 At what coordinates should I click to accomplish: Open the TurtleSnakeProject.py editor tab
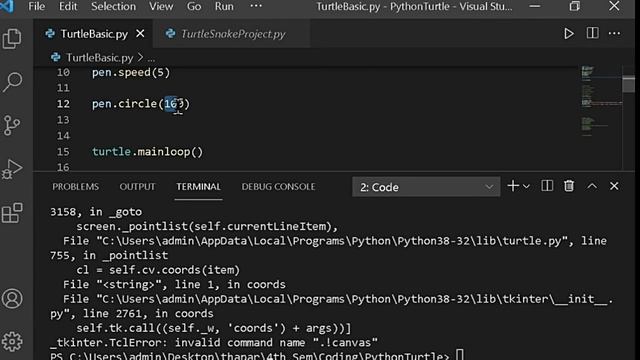[x=233, y=34]
